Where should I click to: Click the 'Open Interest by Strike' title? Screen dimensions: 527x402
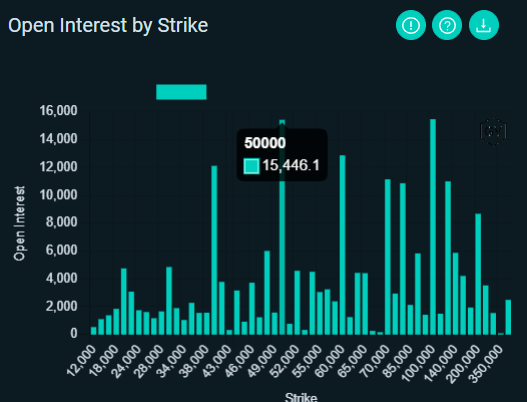108,26
